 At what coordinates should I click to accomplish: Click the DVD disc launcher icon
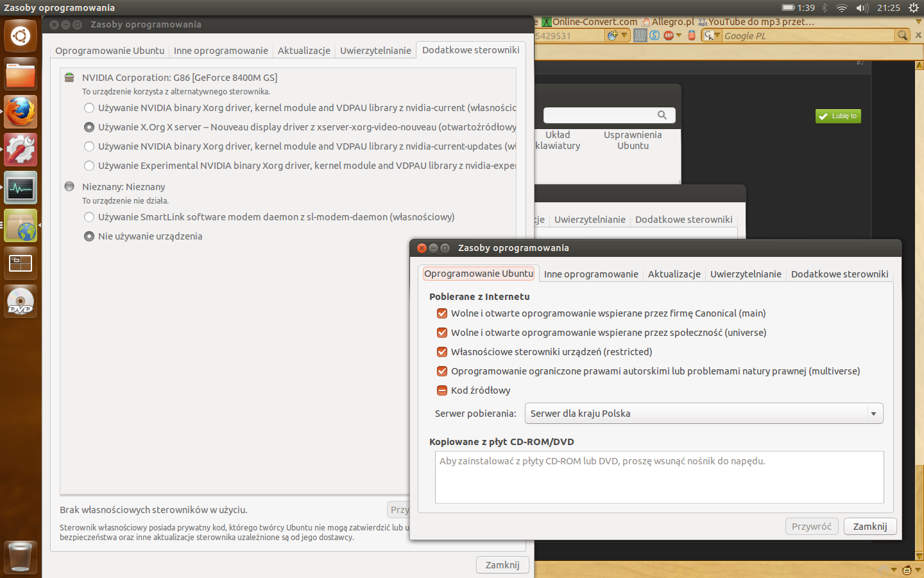point(21,301)
